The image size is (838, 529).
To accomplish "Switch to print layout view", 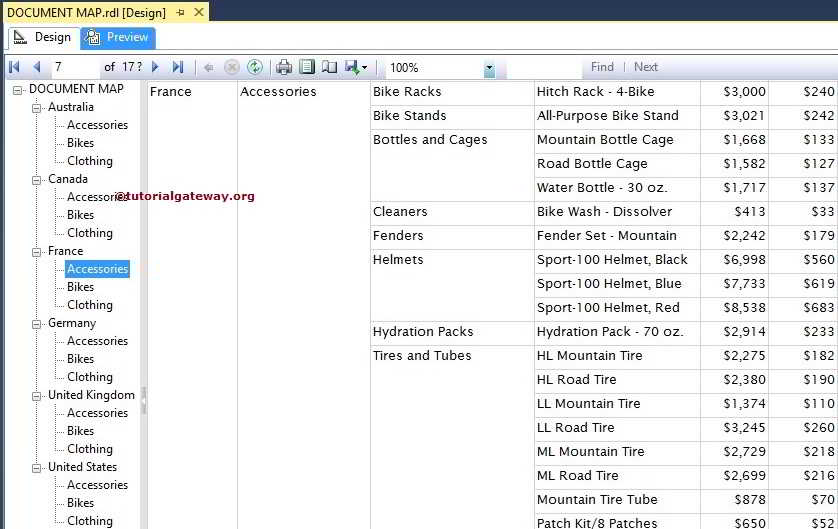I will coord(307,67).
